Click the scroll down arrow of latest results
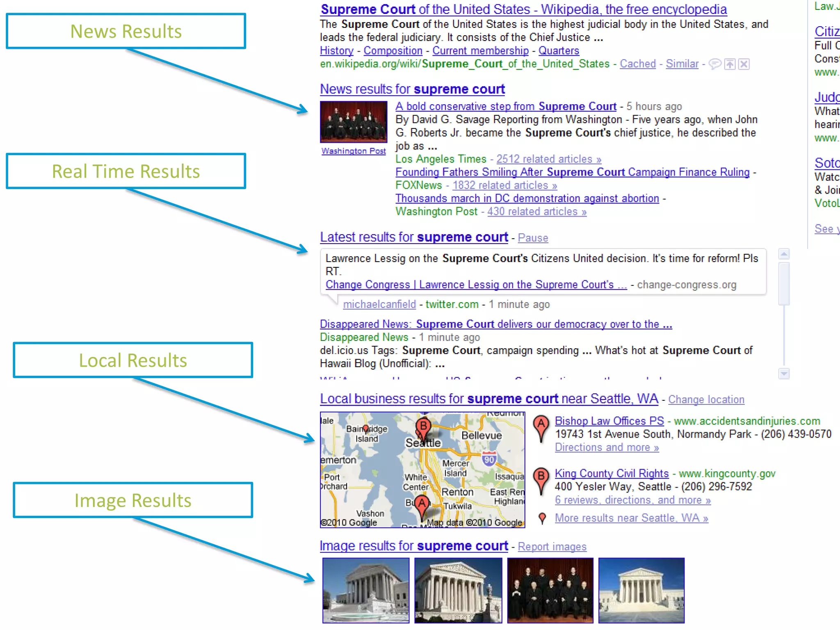Viewport: 840px width, 630px height. coord(784,373)
